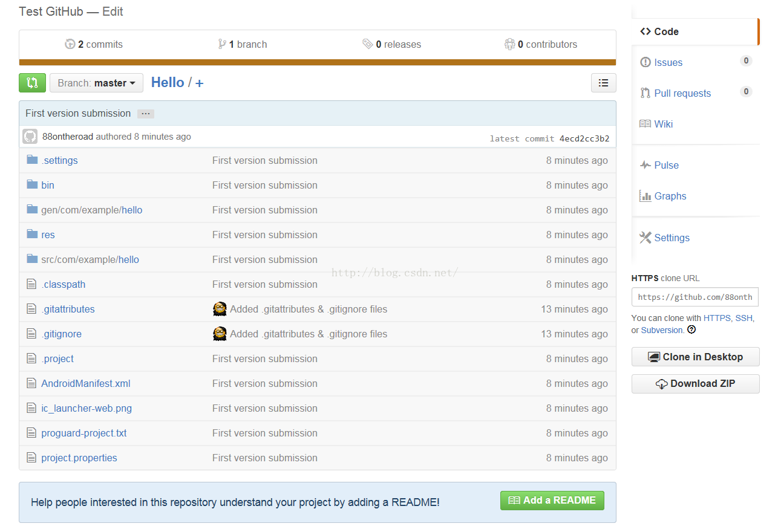Click committer avatar in .gitignore row
The width and height of the screenshot is (778, 532).
(220, 334)
